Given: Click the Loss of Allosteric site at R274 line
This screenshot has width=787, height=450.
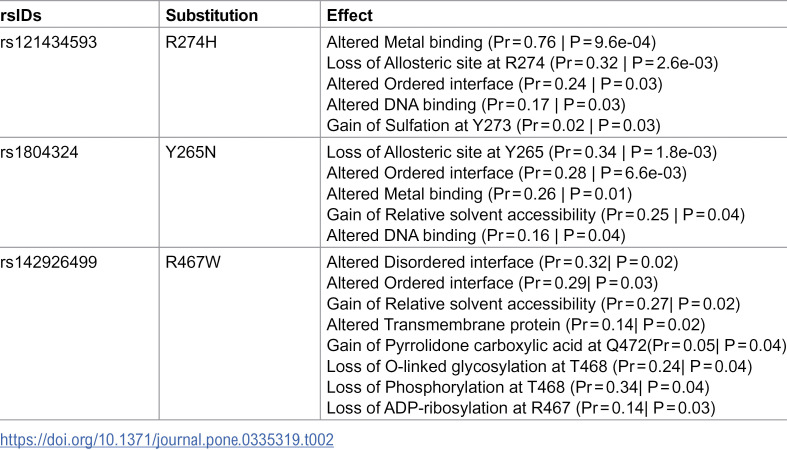Looking at the screenshot, I should coord(522,63).
